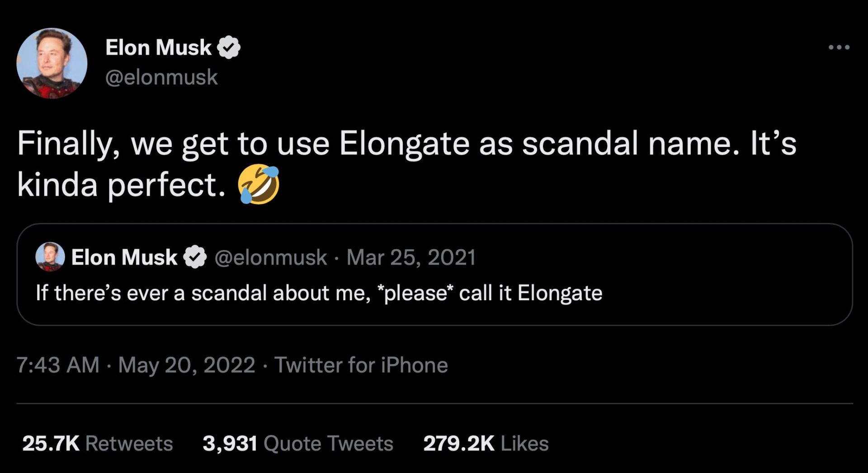
Task: Click the quoted tweet author name Elon Musk
Action: point(124,257)
